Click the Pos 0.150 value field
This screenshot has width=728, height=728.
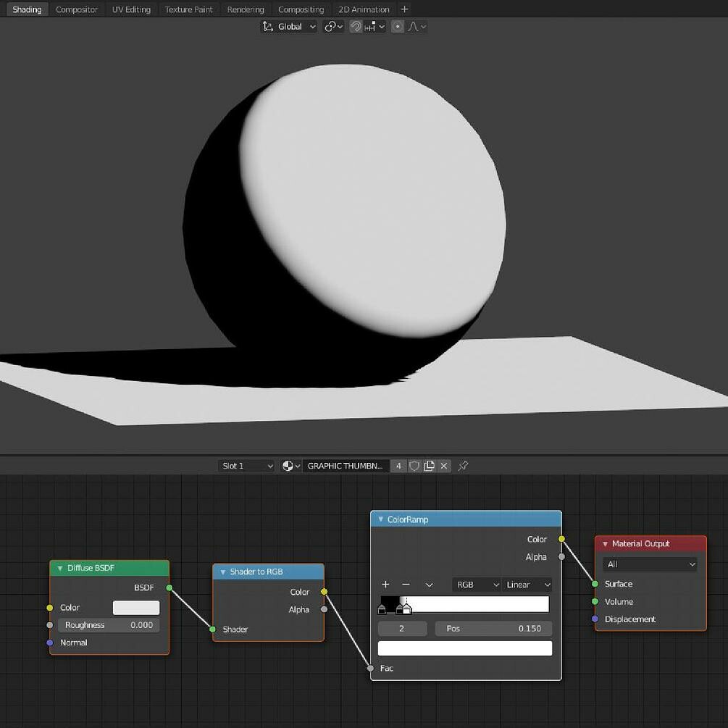(493, 628)
